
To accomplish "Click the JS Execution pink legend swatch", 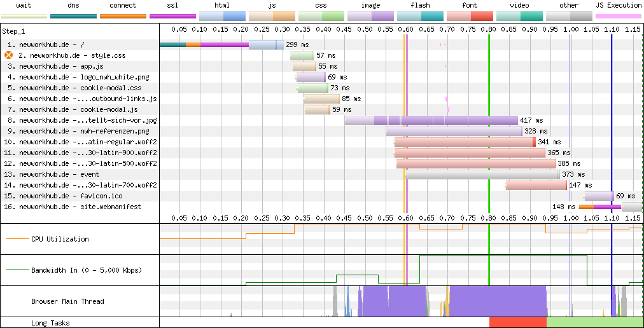I will 619,16.
